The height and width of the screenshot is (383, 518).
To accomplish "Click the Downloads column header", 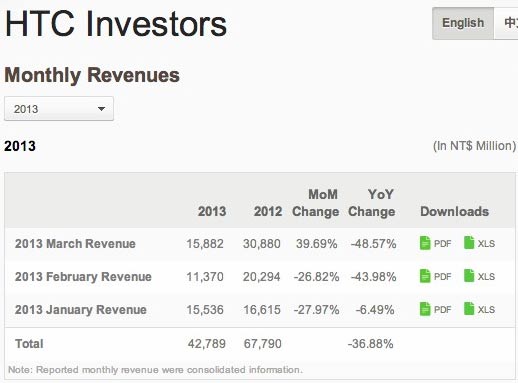I will coord(454,211).
